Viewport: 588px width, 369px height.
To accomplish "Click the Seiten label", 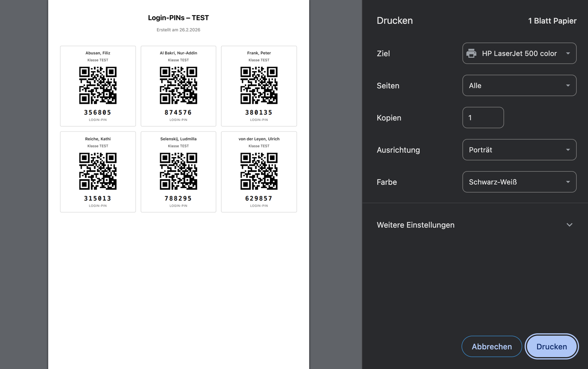I will (x=388, y=86).
